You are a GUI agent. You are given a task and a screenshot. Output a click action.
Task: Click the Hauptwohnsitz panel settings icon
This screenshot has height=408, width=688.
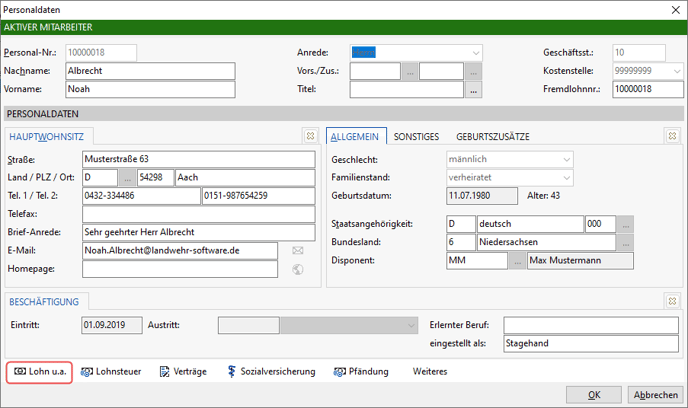pyautogui.click(x=310, y=136)
